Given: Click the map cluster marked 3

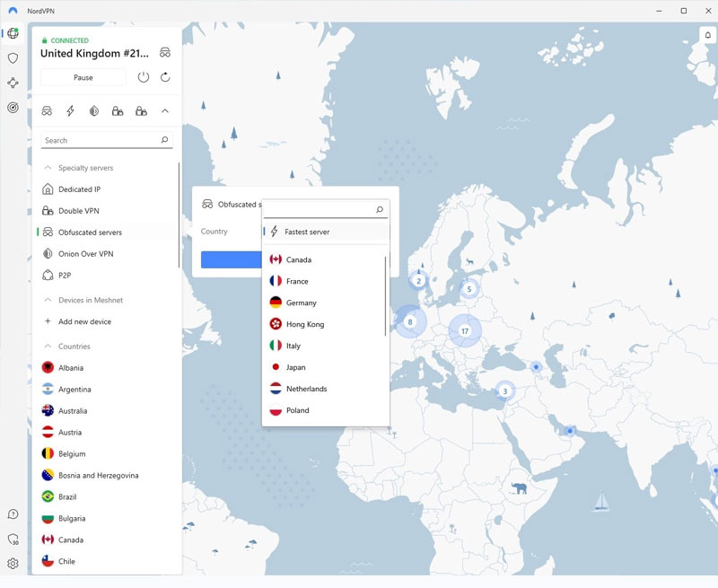Looking at the screenshot, I should point(505,391).
